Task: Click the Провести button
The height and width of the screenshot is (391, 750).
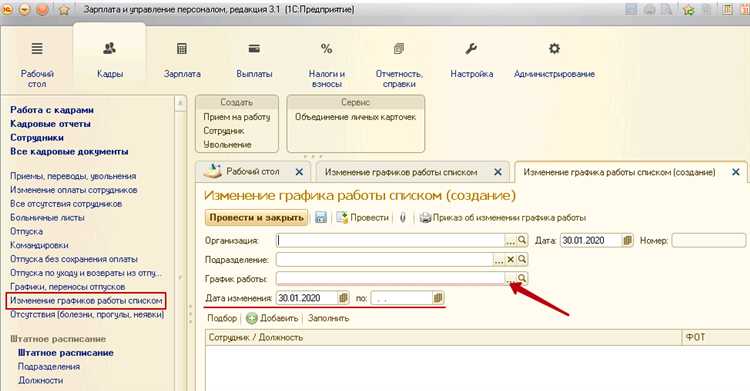Action: click(363, 218)
